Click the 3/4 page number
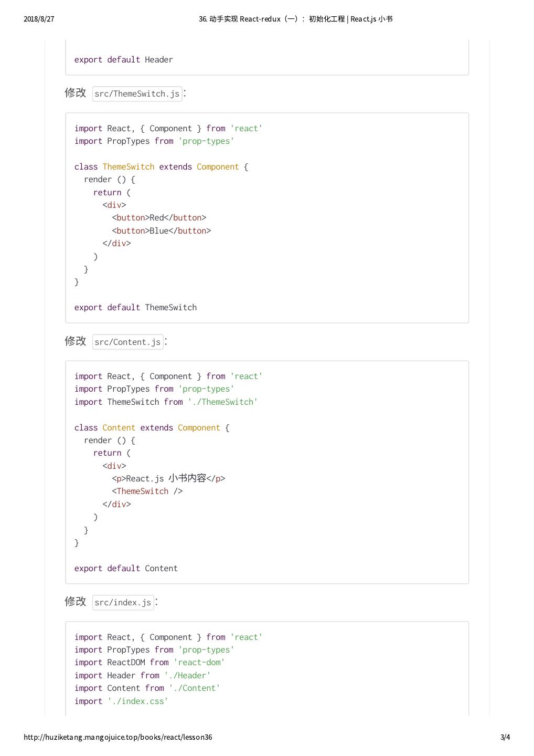This screenshot has width=534, height=756. click(x=505, y=737)
